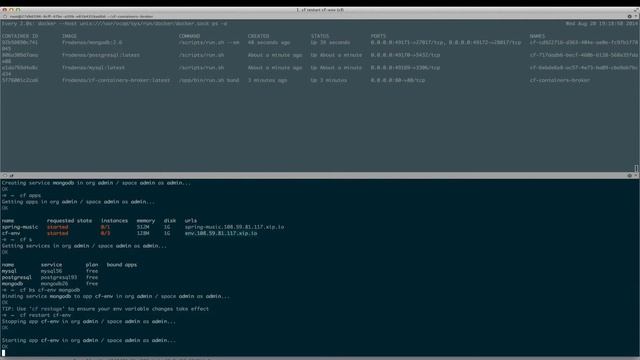This screenshot has height=360, width=640.
Task: Click the 'cf apps' command prompt line
Action: (21, 196)
